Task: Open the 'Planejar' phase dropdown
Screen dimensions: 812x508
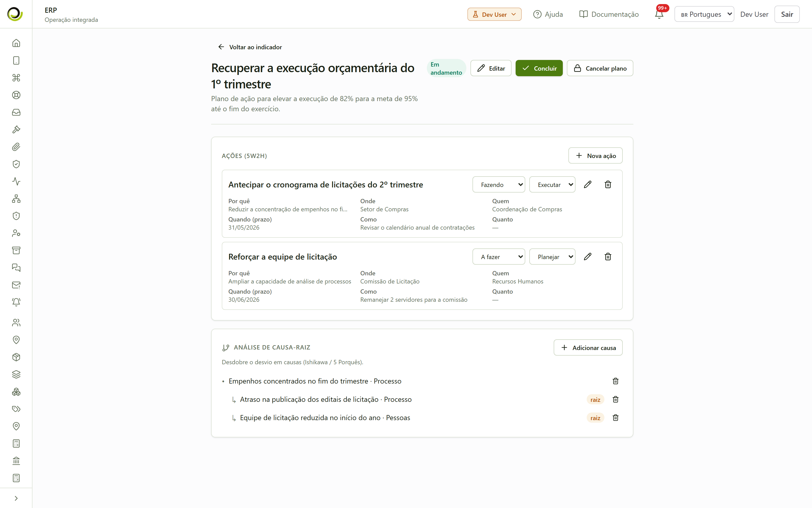Action: point(552,257)
